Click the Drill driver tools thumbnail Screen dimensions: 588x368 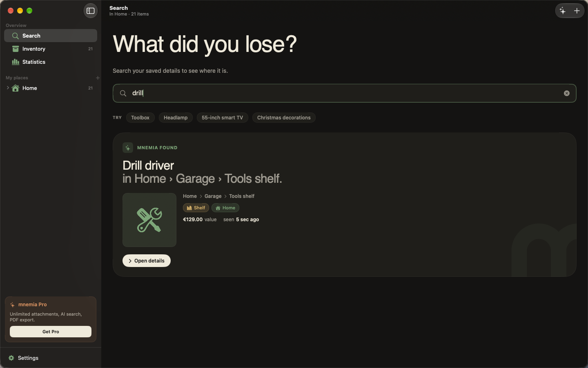[x=149, y=220]
